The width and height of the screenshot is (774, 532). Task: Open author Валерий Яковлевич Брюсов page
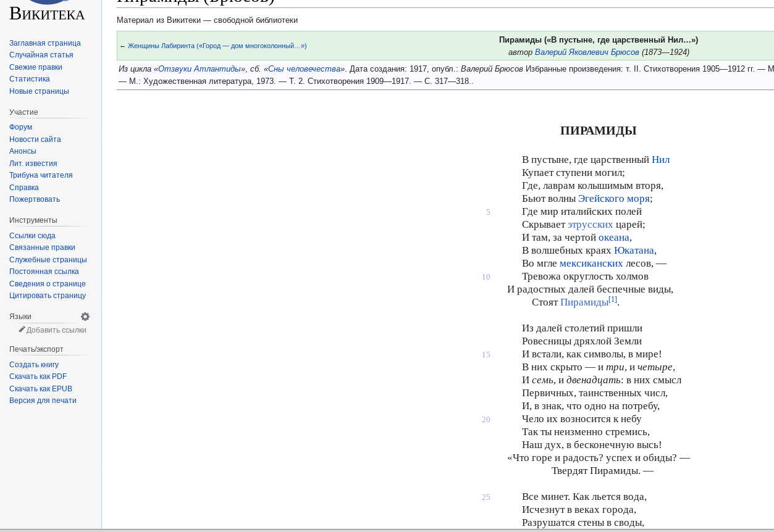click(586, 52)
